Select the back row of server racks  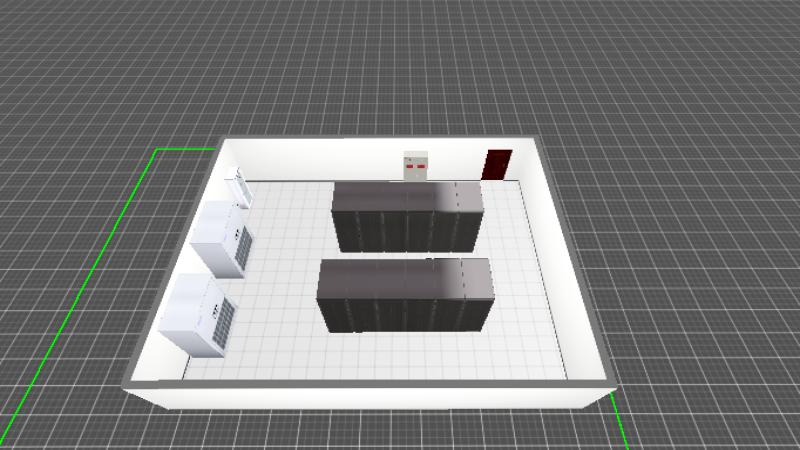point(407,215)
